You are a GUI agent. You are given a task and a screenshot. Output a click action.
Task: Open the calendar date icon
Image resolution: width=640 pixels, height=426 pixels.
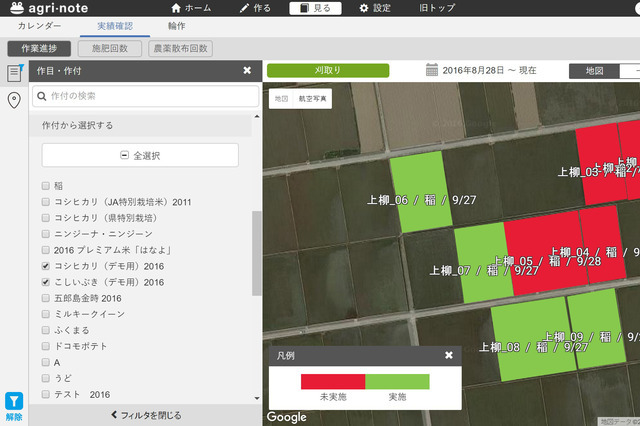coord(431,70)
